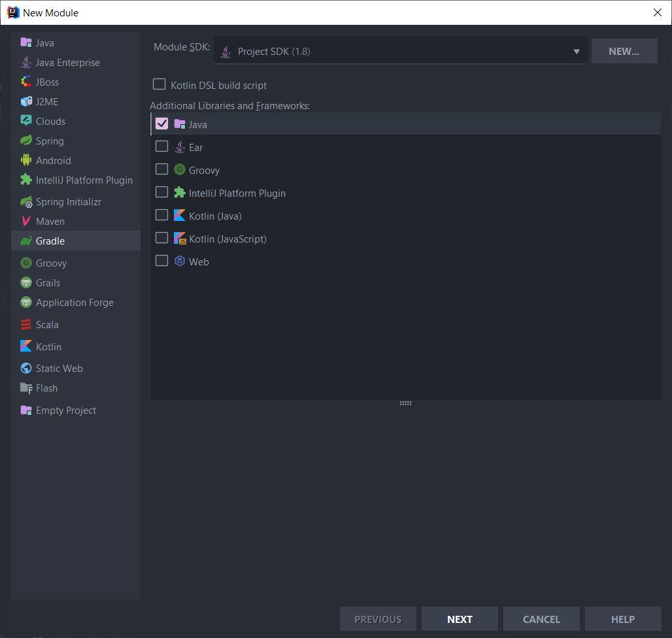This screenshot has height=638, width=672.
Task: Select Java Enterprise module type label
Action: pos(68,63)
